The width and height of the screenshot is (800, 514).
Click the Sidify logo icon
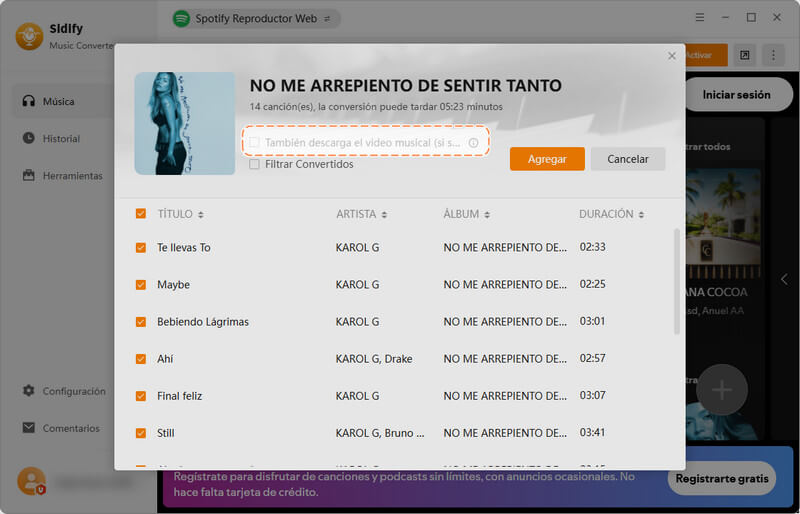[x=29, y=36]
